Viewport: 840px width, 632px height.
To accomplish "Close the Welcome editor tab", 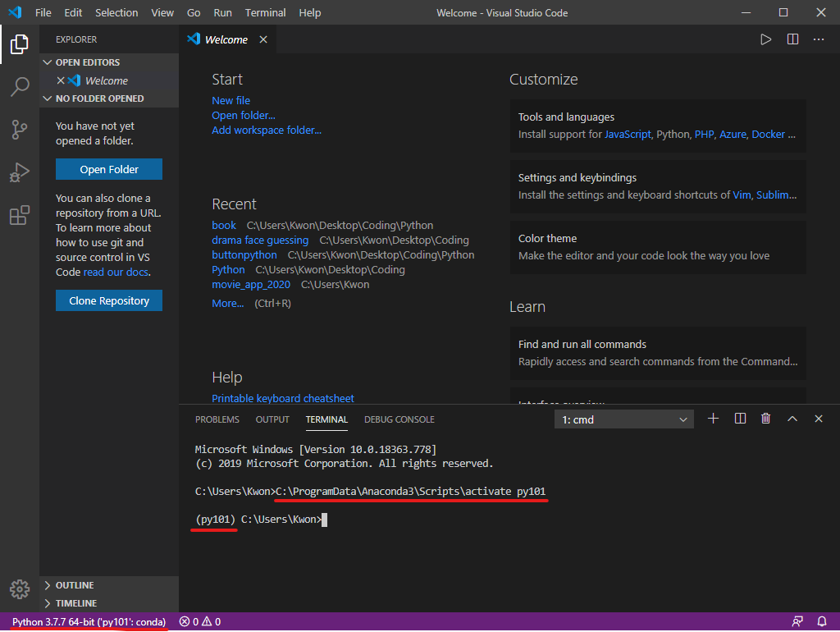I will click(263, 39).
